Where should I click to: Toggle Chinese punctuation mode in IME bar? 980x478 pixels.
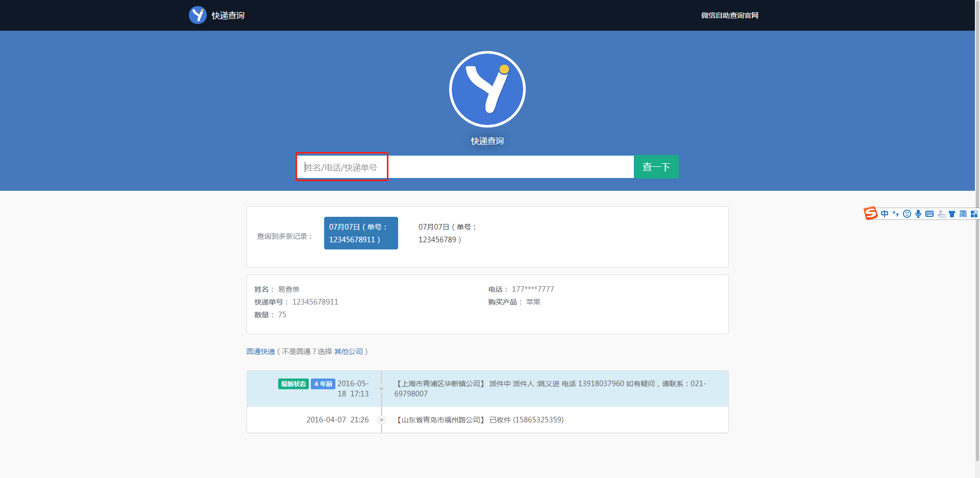pyautogui.click(x=896, y=214)
